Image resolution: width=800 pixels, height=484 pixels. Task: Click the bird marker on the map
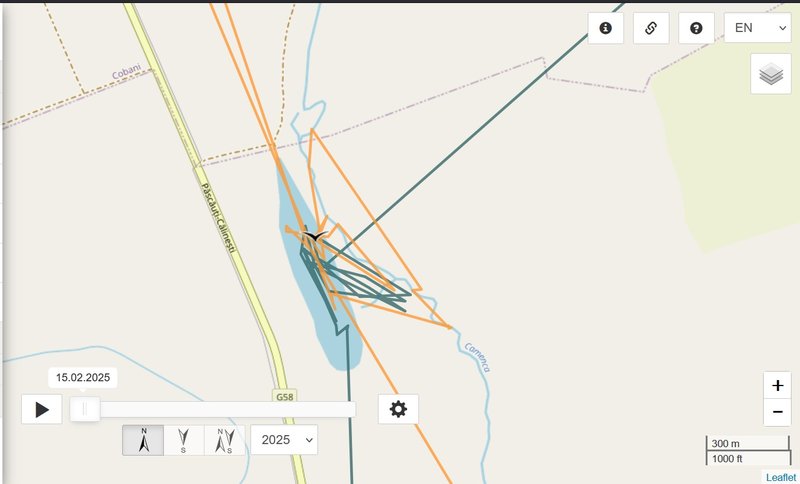[316, 236]
